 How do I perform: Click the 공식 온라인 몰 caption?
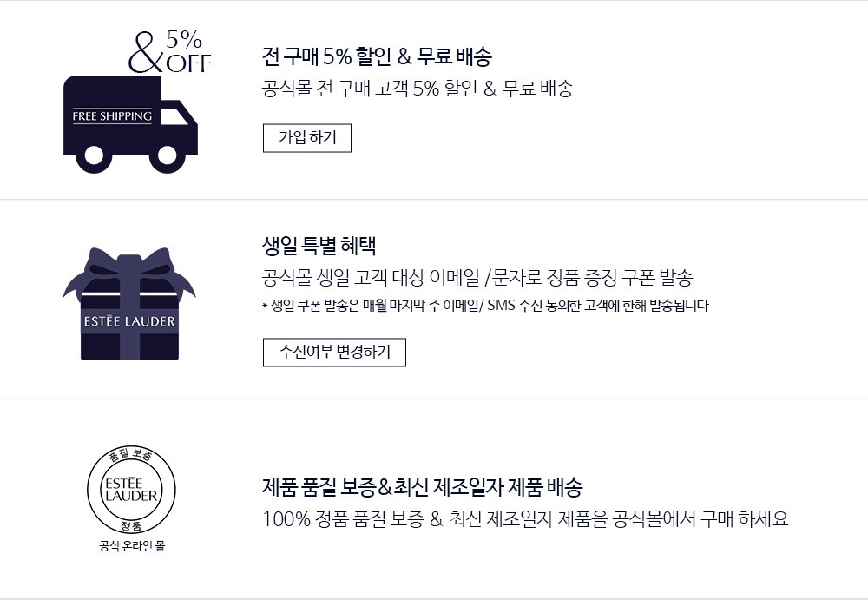click(131, 547)
